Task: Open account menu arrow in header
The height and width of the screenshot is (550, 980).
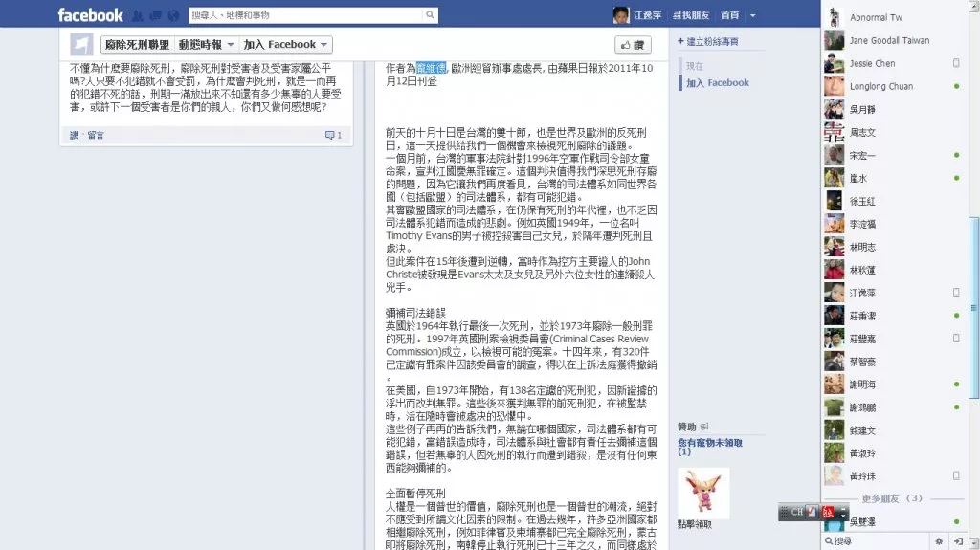Action: point(752,15)
